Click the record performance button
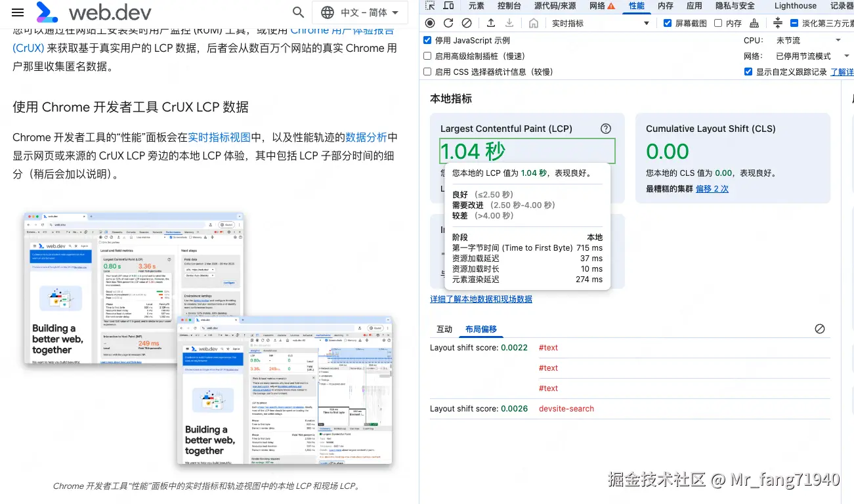This screenshot has height=504, width=854. pyautogui.click(x=431, y=22)
